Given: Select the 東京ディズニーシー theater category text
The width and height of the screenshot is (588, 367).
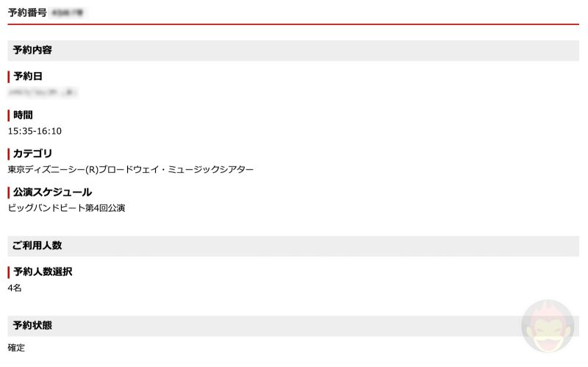Looking at the screenshot, I should click(131, 170).
